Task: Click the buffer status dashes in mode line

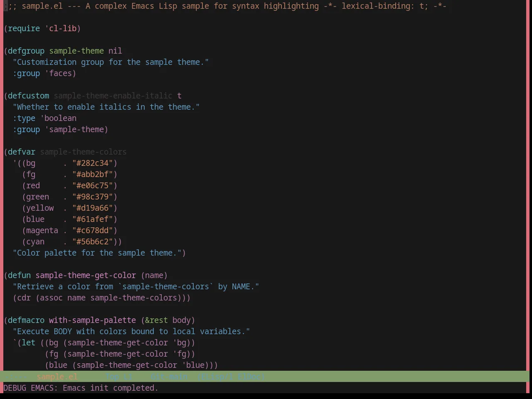Action: pos(15,377)
